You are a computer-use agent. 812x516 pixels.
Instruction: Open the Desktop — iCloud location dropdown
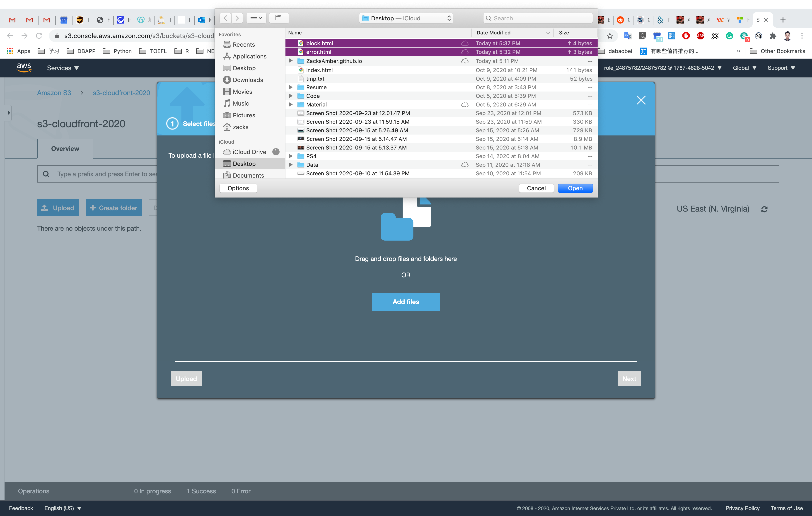[x=406, y=18]
